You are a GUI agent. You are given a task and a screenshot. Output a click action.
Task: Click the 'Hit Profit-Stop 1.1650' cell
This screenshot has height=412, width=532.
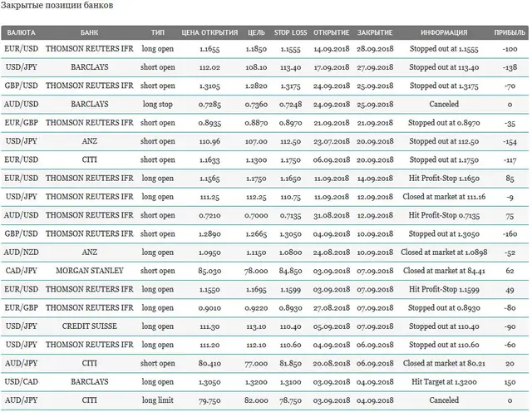coord(444,179)
